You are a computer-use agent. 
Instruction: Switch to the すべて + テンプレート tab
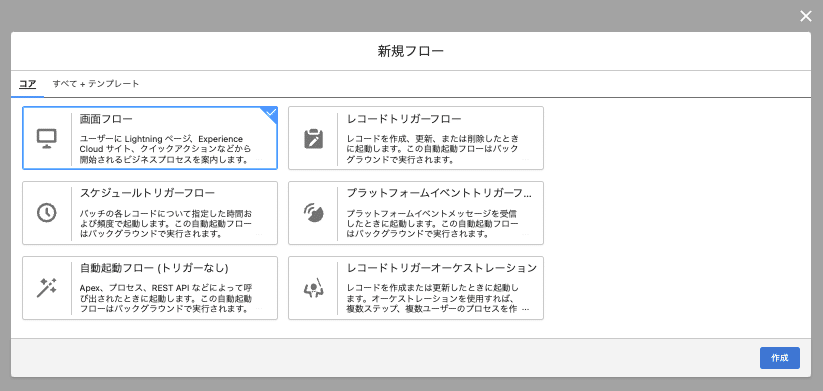(x=96, y=84)
